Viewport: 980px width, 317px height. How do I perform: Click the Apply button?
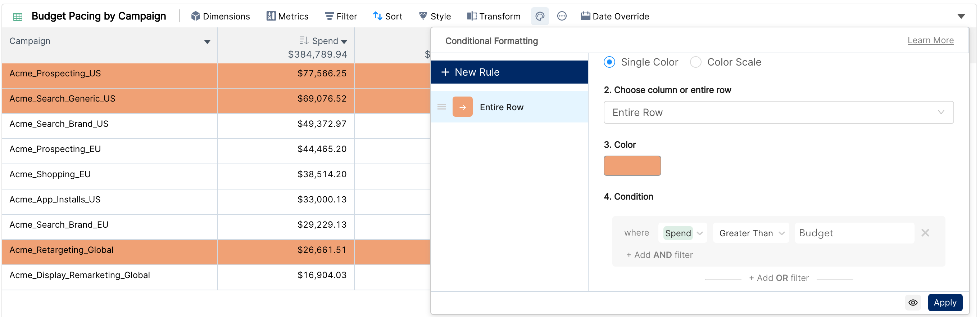[945, 303]
